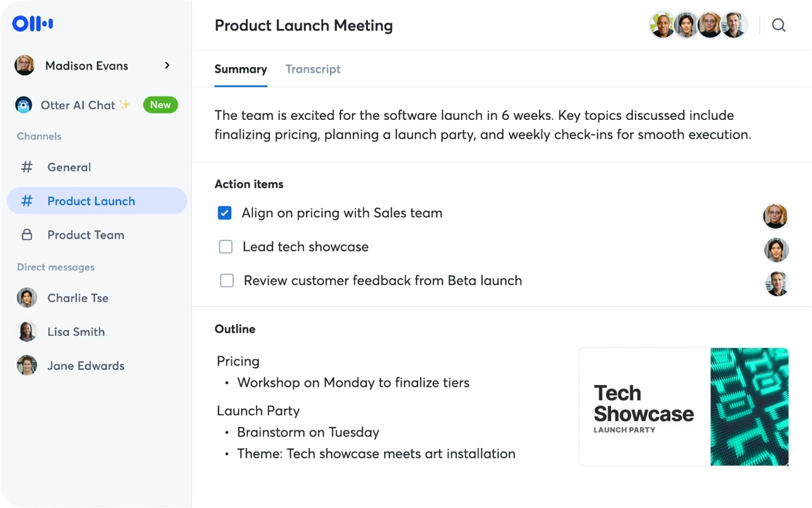Image resolution: width=812 pixels, height=508 pixels.
Task: Expand the Madison Evans account chevron
Action: click(x=167, y=66)
